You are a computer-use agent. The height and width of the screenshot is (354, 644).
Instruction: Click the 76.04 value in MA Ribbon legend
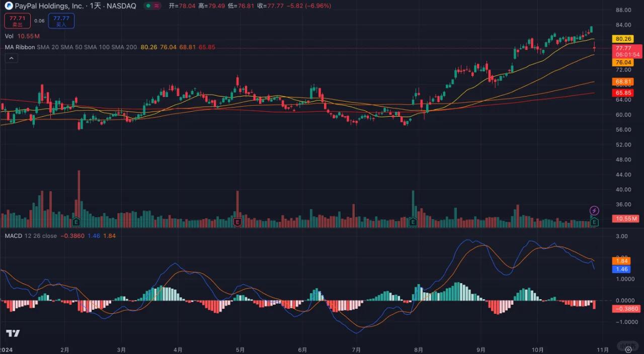tap(168, 47)
